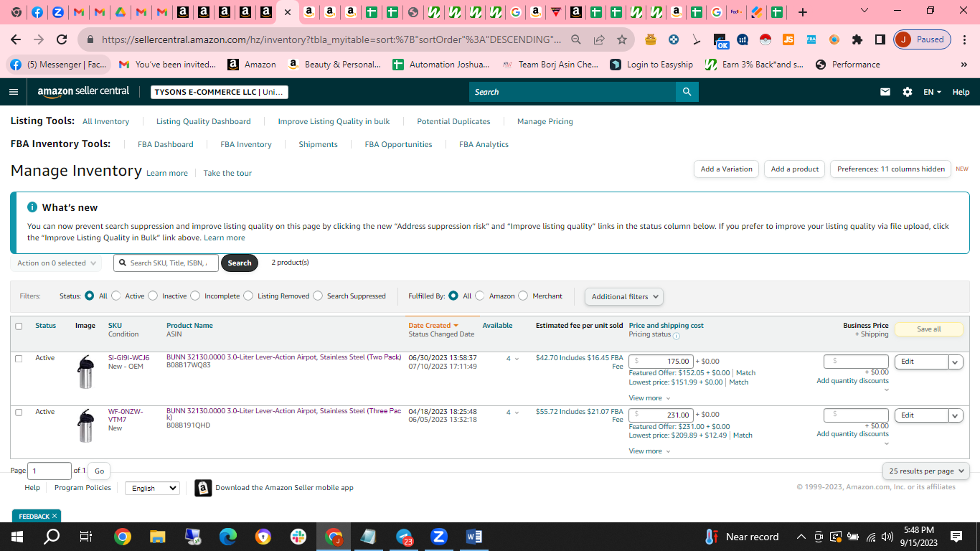
Task: Open the 25 results per page dropdown
Action: [926, 471]
